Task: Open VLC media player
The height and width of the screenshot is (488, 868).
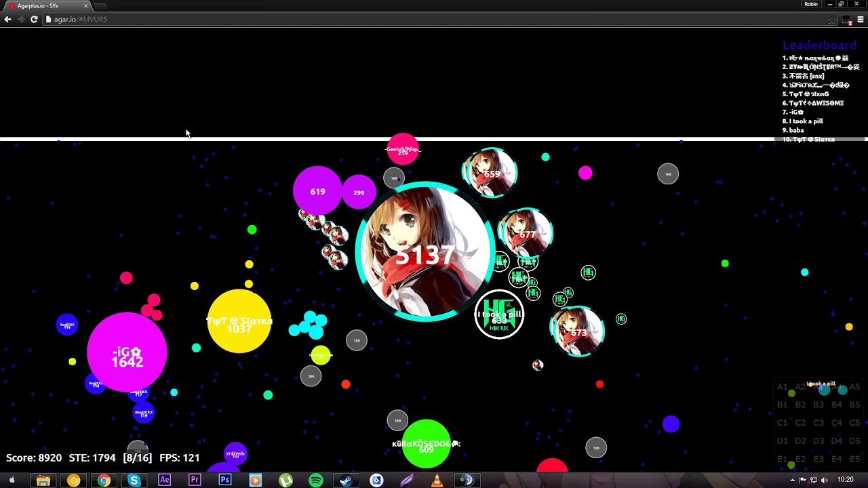Action: click(x=437, y=480)
